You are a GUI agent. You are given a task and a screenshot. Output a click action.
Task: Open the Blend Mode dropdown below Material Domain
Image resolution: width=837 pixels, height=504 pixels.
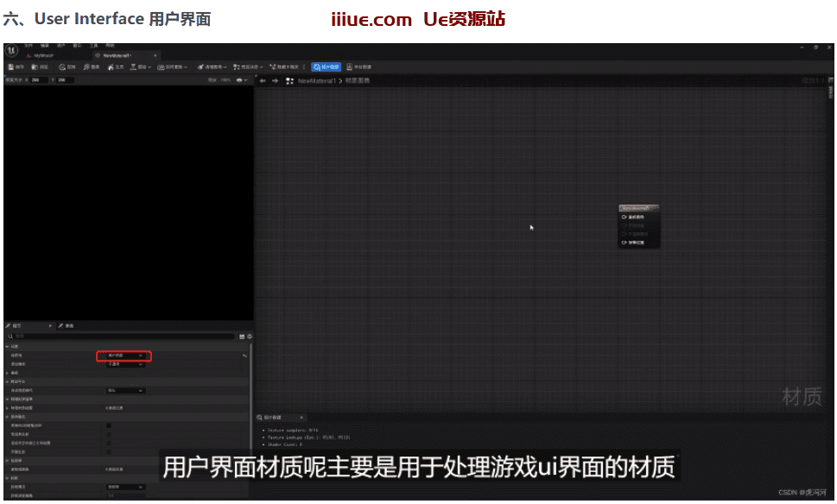pos(124,364)
